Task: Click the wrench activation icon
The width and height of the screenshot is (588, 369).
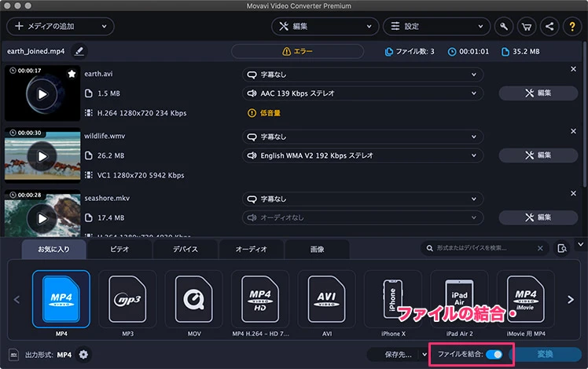Action: click(504, 26)
